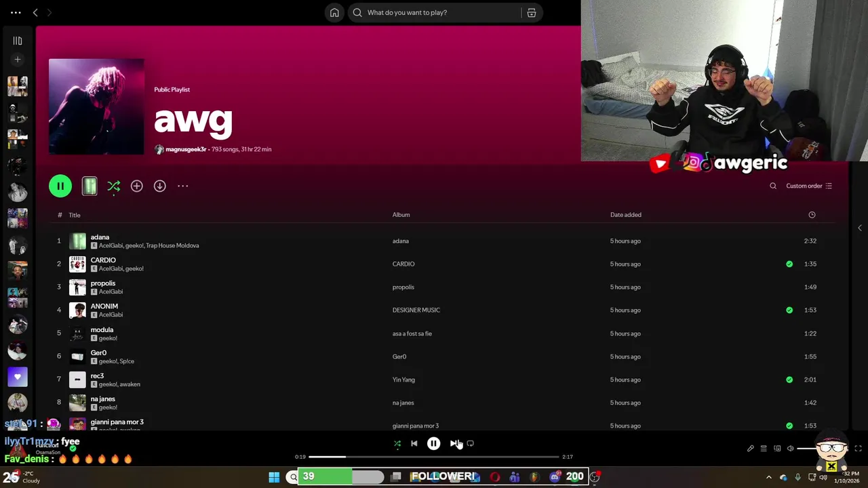Toggle saved checkmark for ANONIM
This screenshot has width=868, height=488.
pos(789,310)
